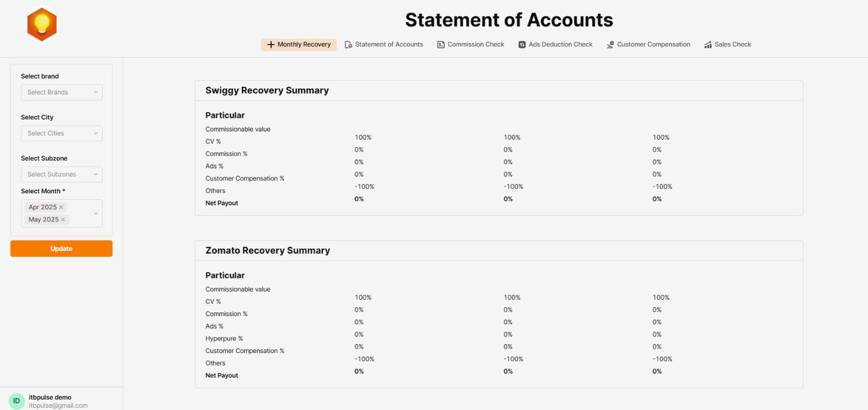Open the Select Brands dropdown
The image size is (868, 410).
coord(61,92)
